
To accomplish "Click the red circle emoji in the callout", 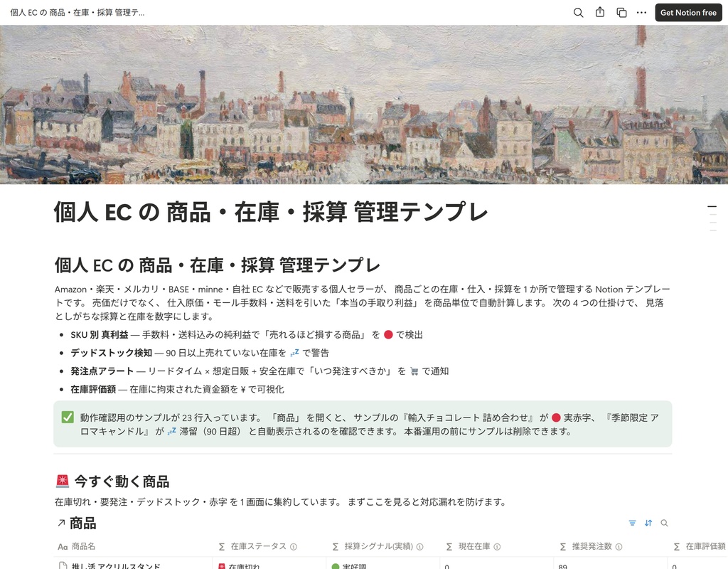I will click(x=556, y=418).
